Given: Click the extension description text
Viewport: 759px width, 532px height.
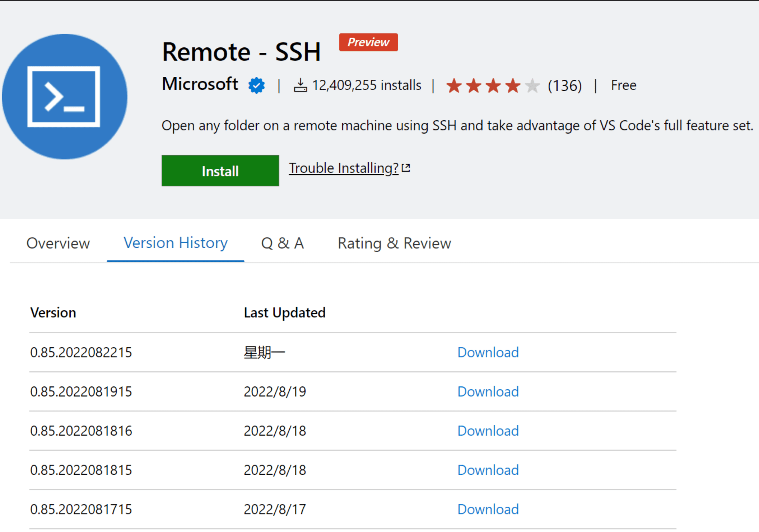Looking at the screenshot, I should point(457,126).
